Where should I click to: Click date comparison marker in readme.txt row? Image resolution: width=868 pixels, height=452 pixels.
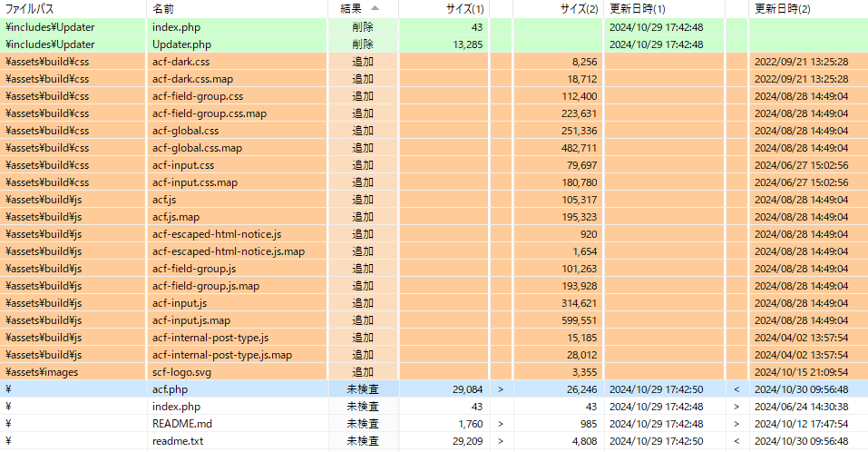click(x=736, y=441)
